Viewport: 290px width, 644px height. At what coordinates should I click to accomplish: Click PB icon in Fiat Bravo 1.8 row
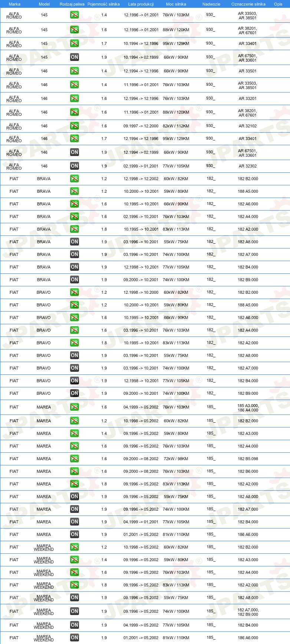point(75,343)
